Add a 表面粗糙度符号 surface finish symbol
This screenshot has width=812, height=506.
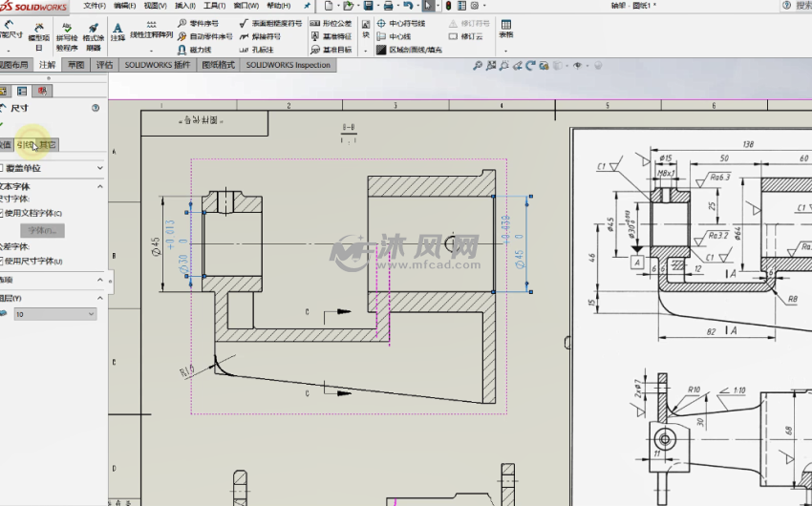271,23
